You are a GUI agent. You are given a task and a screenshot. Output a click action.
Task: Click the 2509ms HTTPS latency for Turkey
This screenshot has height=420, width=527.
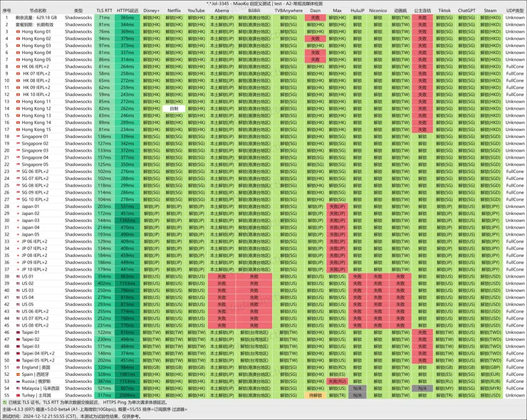pyautogui.click(x=127, y=396)
